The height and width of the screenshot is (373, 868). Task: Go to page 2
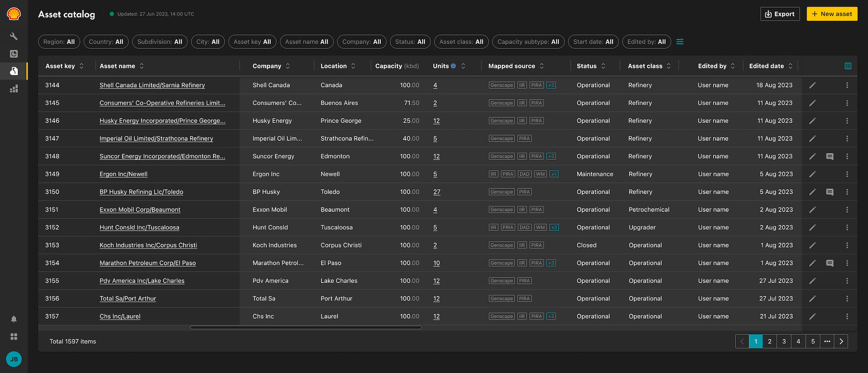[x=770, y=341]
